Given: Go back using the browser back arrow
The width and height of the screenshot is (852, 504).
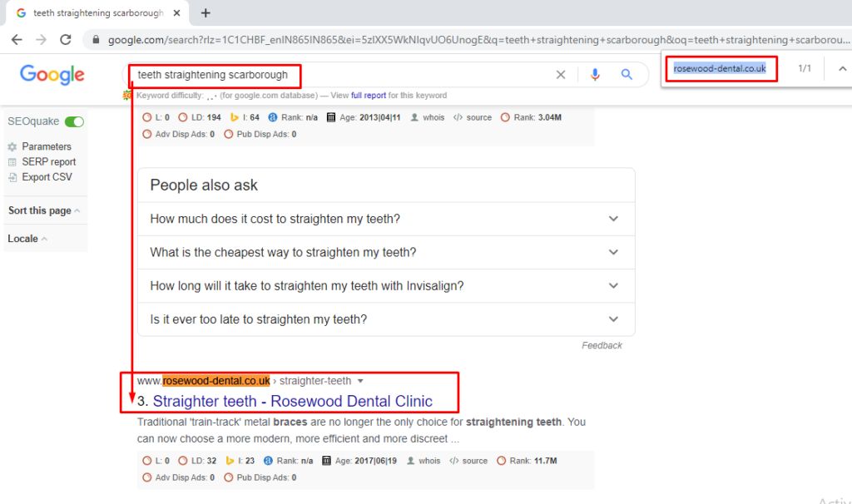Looking at the screenshot, I should pos(17,39).
